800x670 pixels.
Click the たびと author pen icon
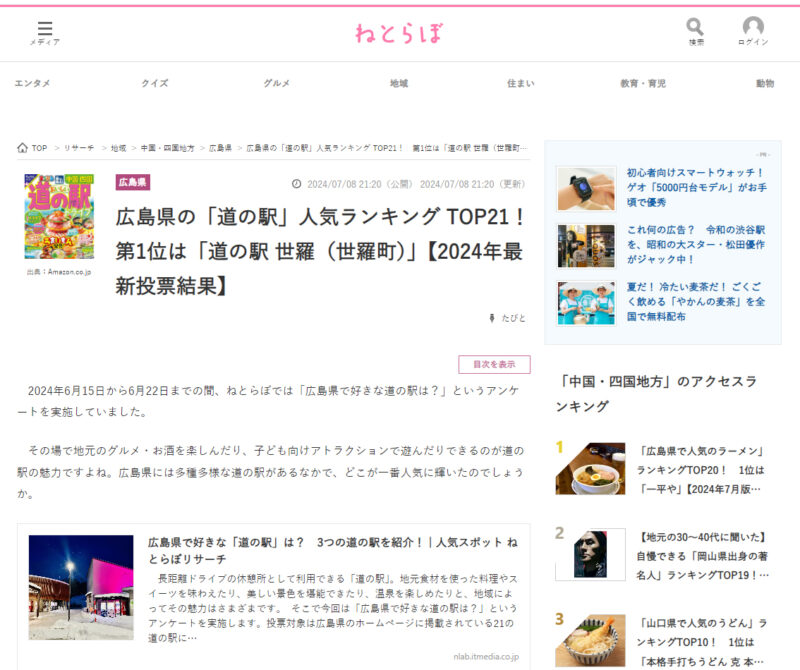point(491,318)
